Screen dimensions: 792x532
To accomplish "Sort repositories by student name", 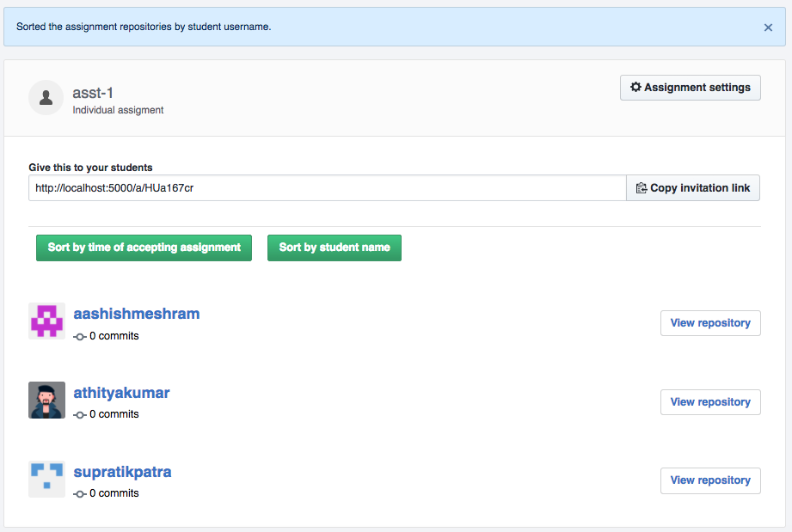I will click(x=335, y=248).
